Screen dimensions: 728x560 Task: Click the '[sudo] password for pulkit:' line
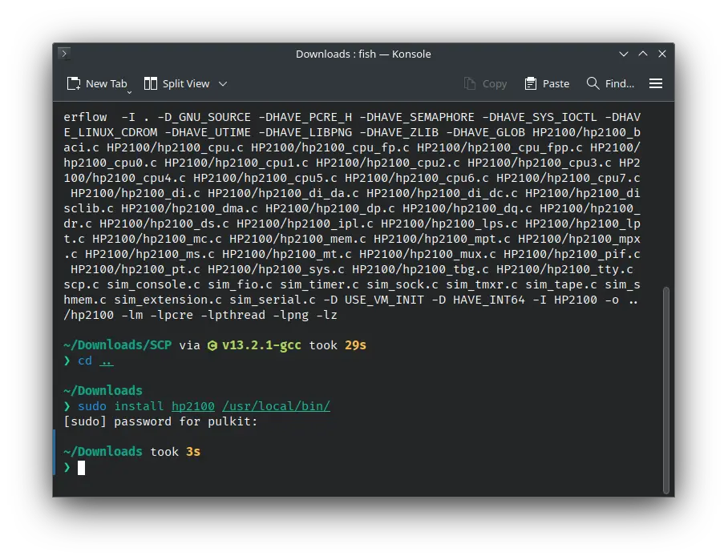(x=160, y=421)
